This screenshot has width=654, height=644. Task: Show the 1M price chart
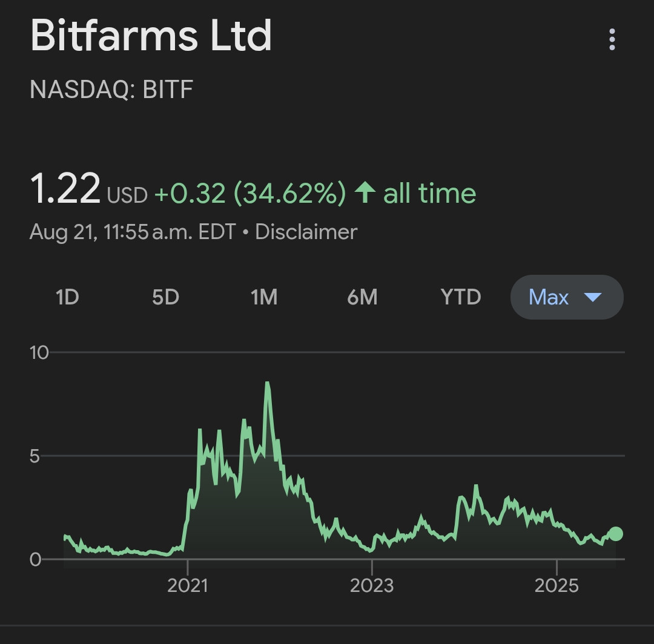click(x=264, y=297)
